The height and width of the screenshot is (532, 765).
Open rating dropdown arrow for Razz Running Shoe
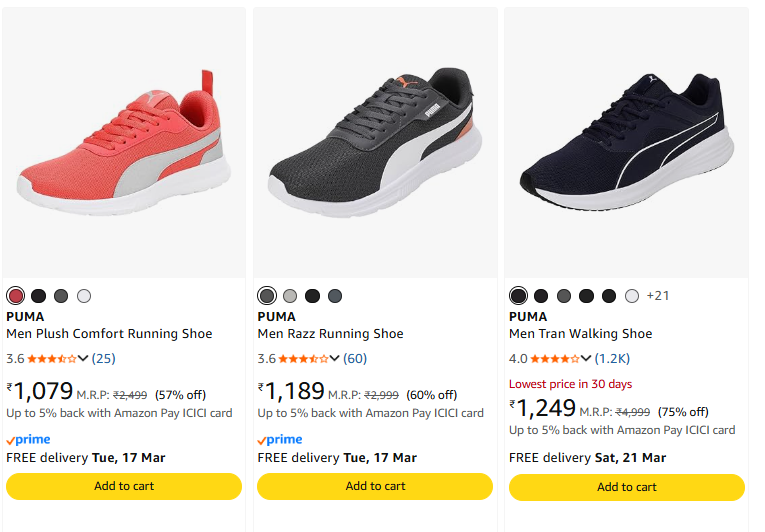335,358
